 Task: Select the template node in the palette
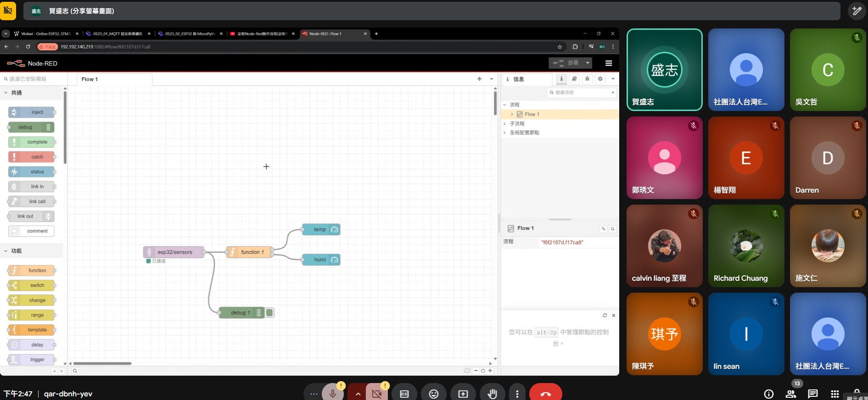tap(31, 330)
